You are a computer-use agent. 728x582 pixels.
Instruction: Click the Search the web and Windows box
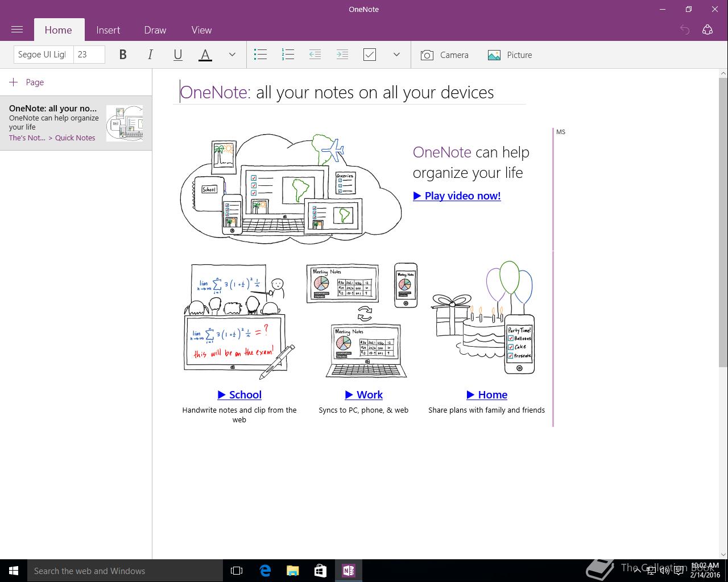(x=125, y=571)
